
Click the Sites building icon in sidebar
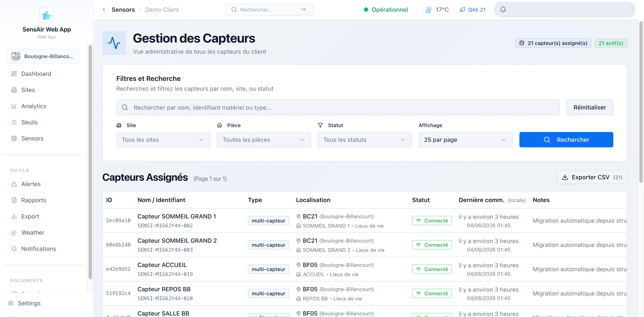click(x=14, y=90)
